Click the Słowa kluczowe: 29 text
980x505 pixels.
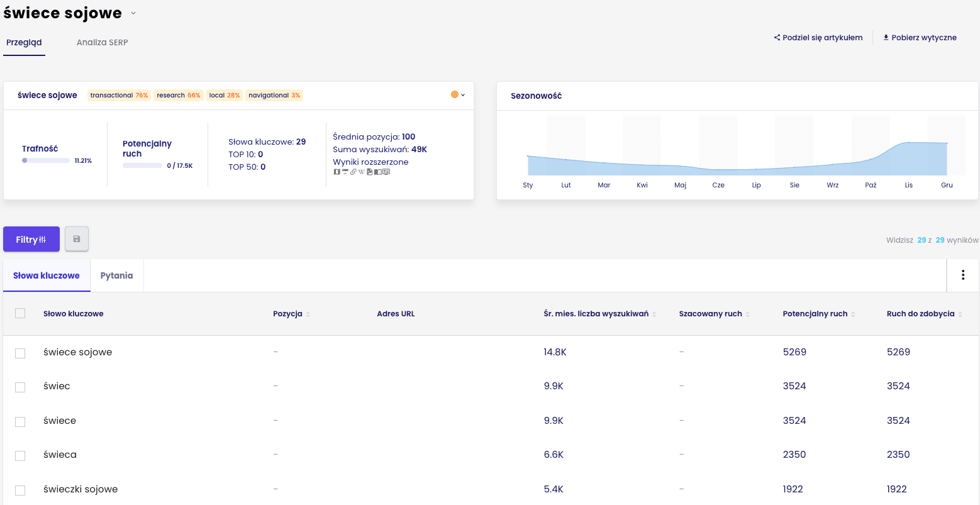pos(267,142)
